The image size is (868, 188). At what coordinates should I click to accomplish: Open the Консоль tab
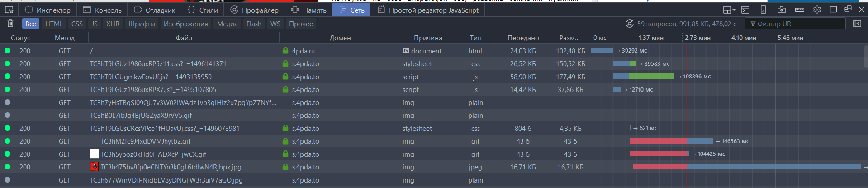click(103, 10)
